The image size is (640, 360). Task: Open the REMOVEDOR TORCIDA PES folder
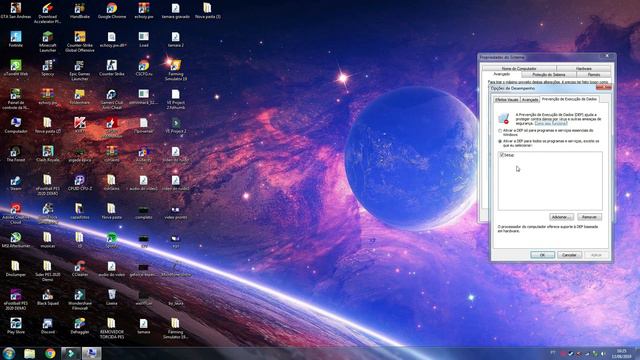[x=111, y=328]
